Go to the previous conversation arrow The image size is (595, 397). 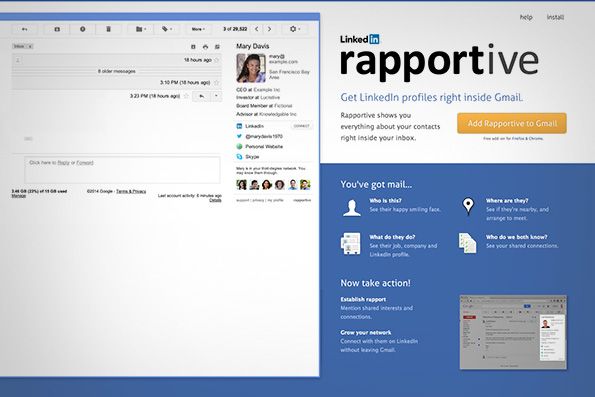(257, 29)
